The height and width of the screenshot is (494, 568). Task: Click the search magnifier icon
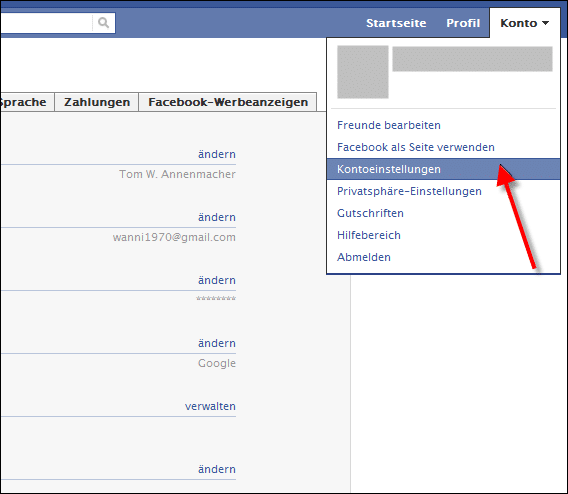tap(104, 23)
